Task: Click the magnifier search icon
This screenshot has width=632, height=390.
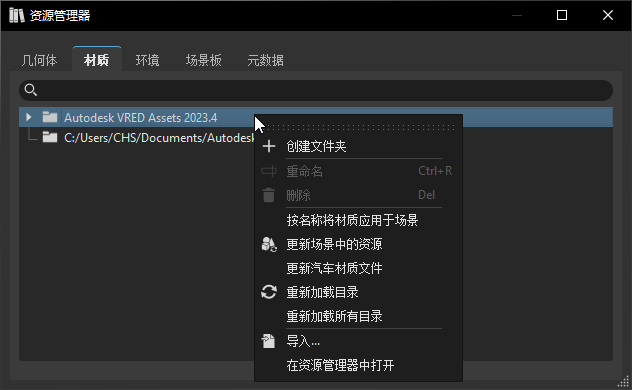Action: click(31, 90)
